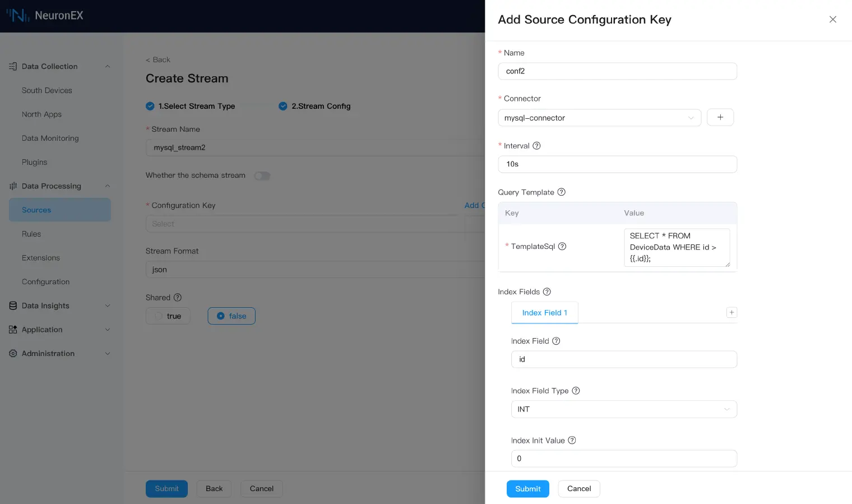The height and width of the screenshot is (504, 852).
Task: Open the Connector dropdown
Action: pyautogui.click(x=599, y=118)
